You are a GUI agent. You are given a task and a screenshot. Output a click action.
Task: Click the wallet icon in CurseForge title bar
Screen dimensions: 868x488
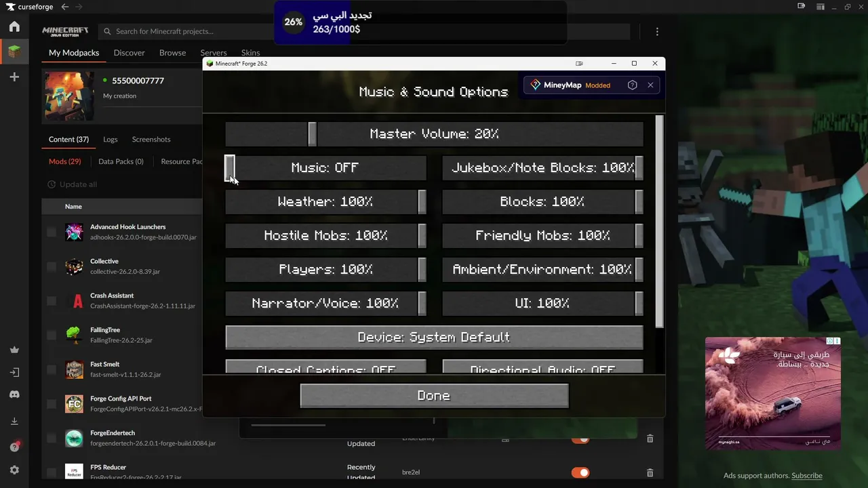[x=801, y=7]
